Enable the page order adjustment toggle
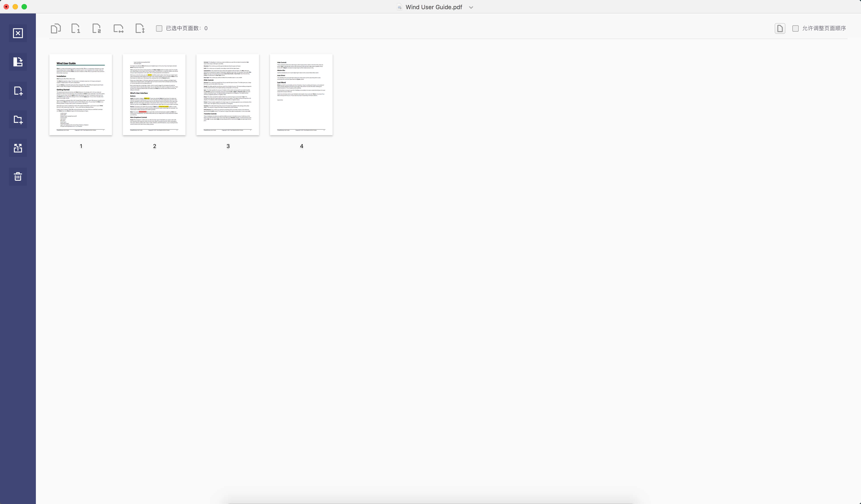 pyautogui.click(x=796, y=28)
